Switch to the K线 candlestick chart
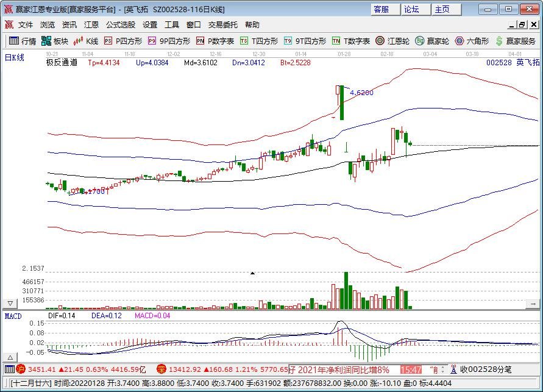 tap(85, 41)
